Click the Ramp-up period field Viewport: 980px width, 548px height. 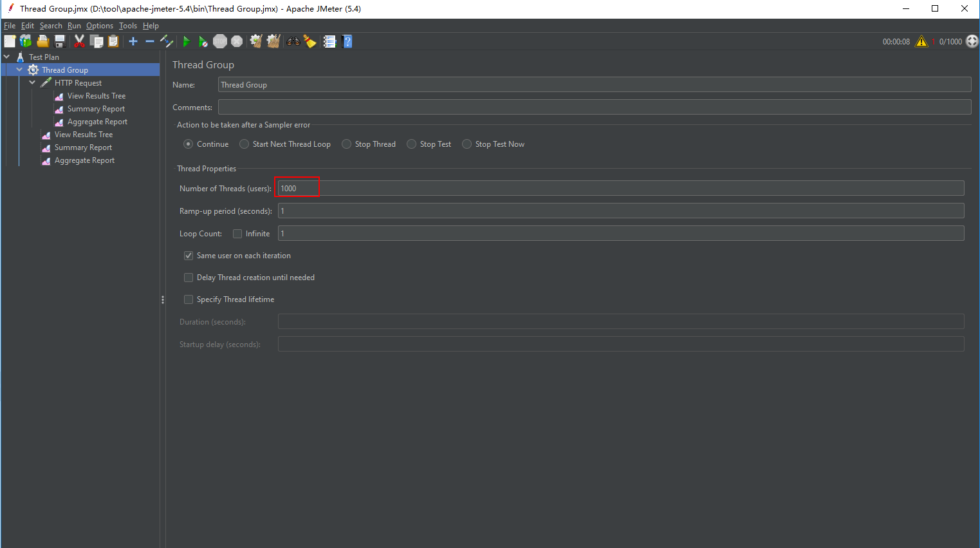(621, 211)
